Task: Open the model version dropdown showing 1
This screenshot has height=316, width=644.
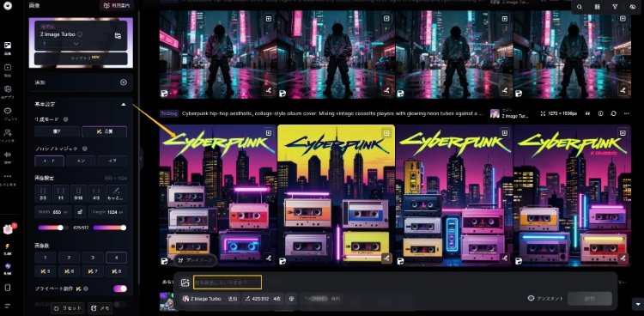Action: pos(60,44)
